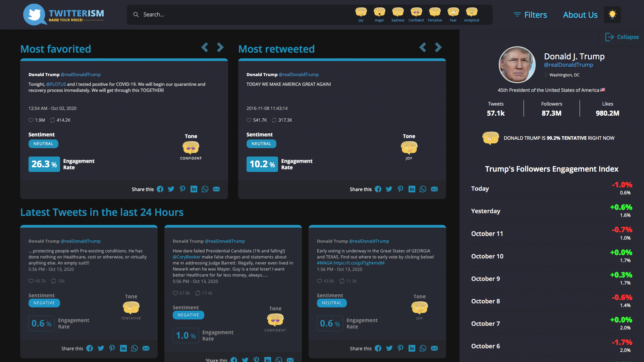This screenshot has height=362, width=644.
Task: Share most favorited tweet on Facebook
Action: coord(160,189)
